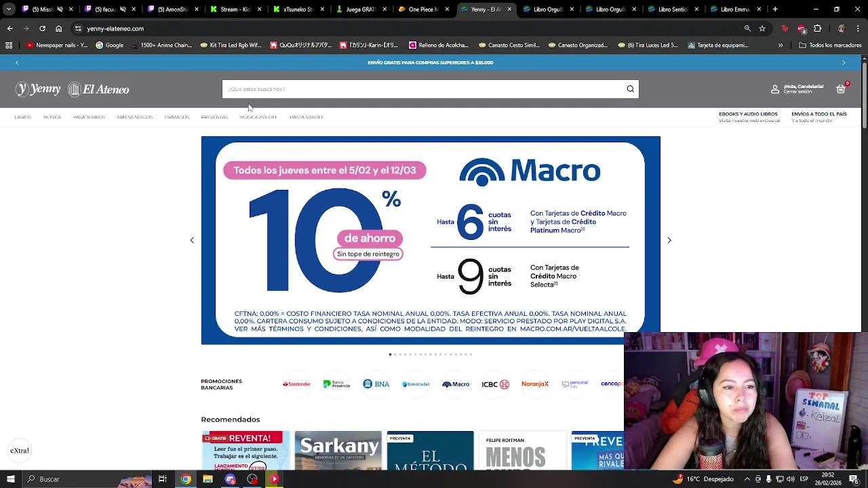Open the weather widget showing 16°C Despejado
Screen dimensions: 868x488
coord(703,479)
